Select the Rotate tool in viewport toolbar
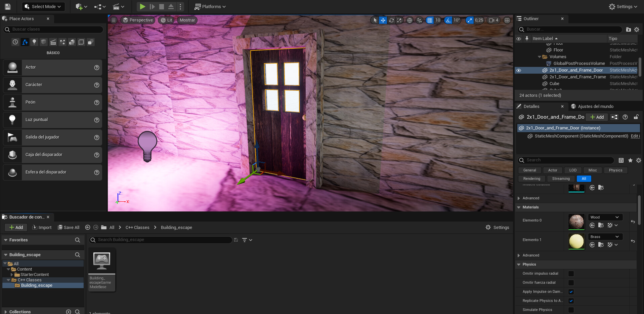644x314 pixels. coord(391,20)
